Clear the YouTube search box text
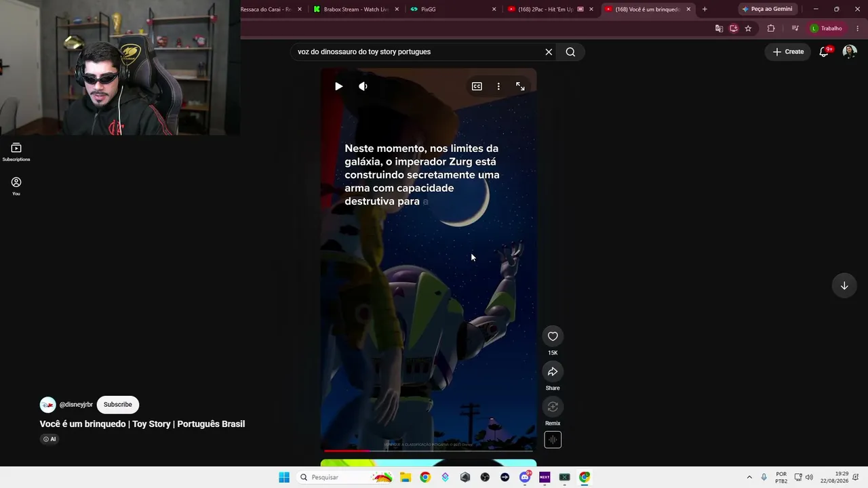 click(x=549, y=52)
